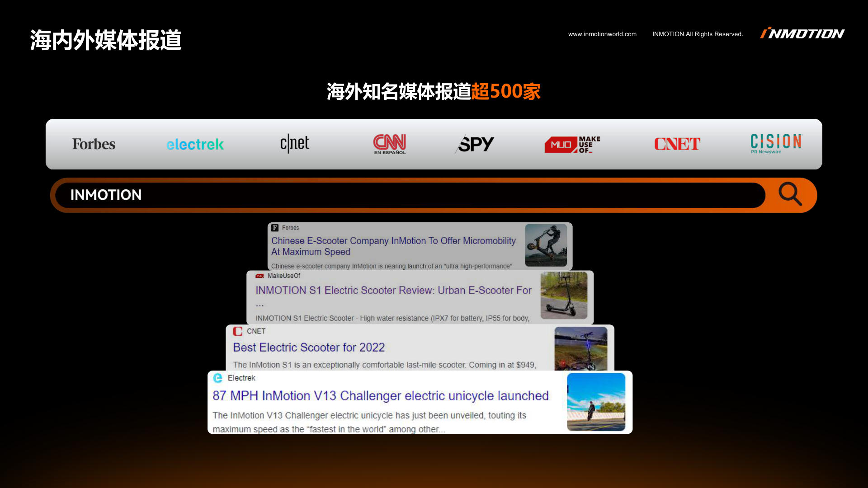Image resolution: width=868 pixels, height=488 pixels.
Task: Click the Cision PR Newswire logo
Action: (x=776, y=144)
